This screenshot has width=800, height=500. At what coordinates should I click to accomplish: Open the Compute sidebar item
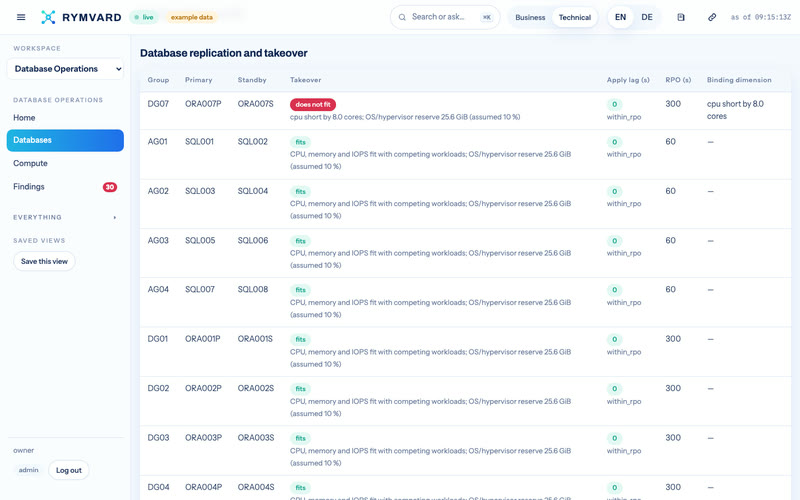(65, 163)
